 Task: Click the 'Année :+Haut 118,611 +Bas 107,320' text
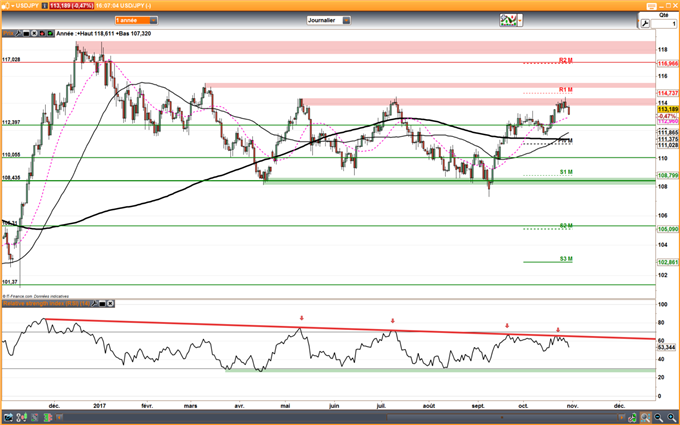pyautogui.click(x=104, y=33)
